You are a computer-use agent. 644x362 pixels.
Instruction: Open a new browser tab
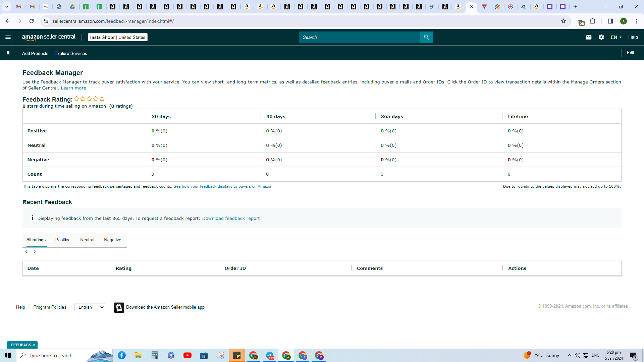[x=575, y=7]
